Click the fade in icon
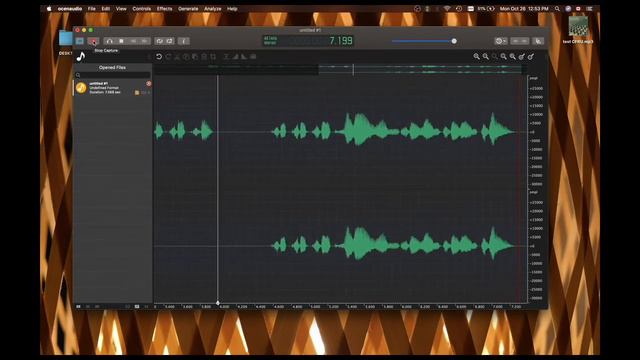Screen dimensions: 640x360 click(x=235, y=57)
